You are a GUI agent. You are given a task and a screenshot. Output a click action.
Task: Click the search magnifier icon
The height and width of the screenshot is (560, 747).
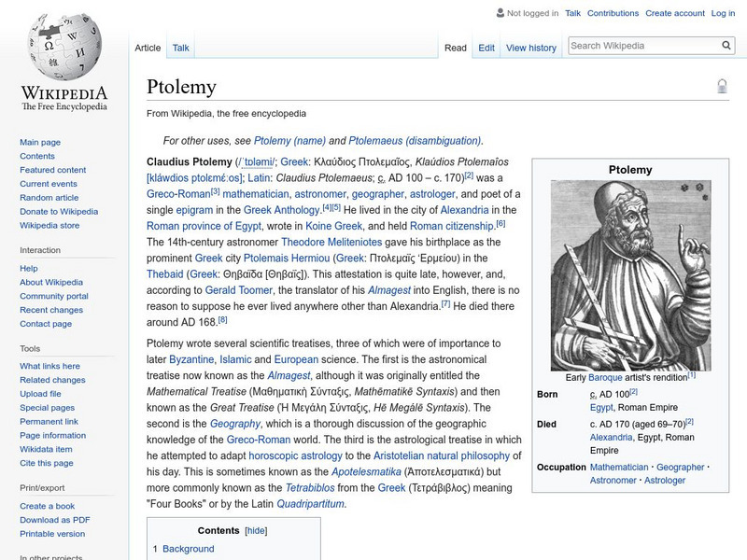pos(726,45)
